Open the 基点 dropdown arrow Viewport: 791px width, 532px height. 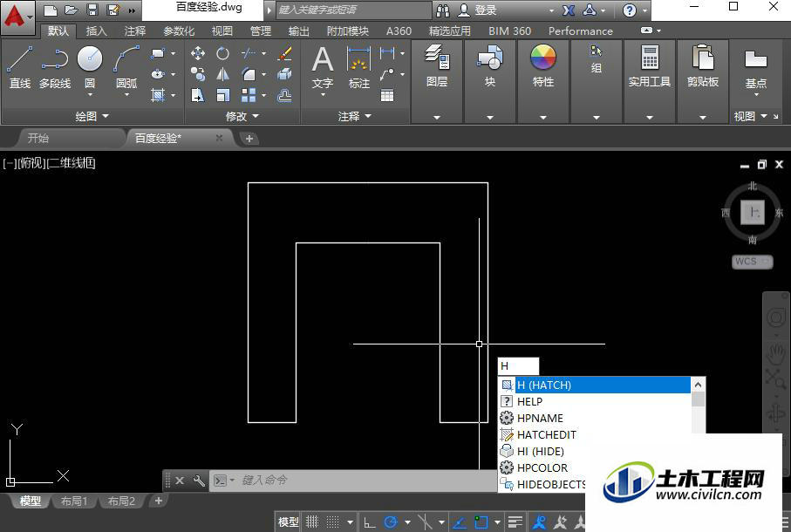point(756,95)
